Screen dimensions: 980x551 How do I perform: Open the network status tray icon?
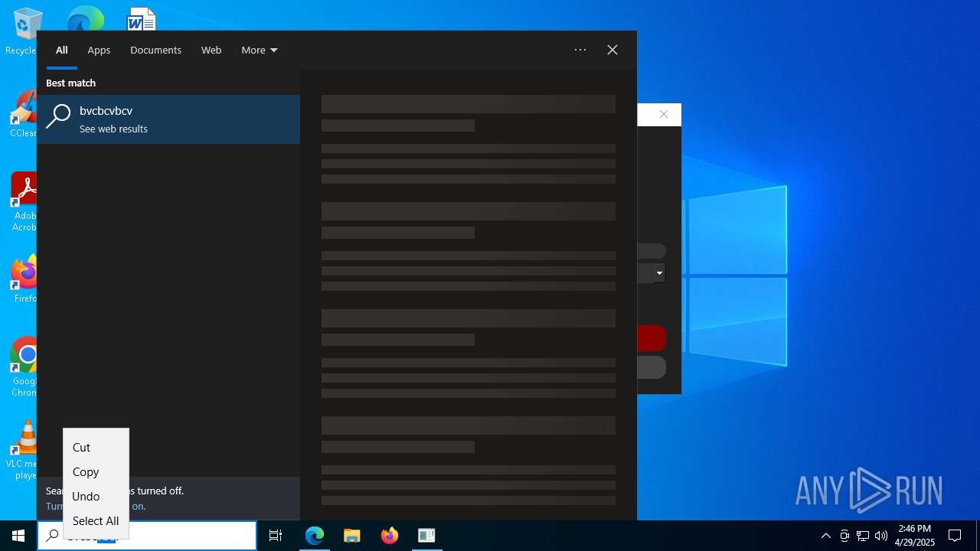[863, 536]
